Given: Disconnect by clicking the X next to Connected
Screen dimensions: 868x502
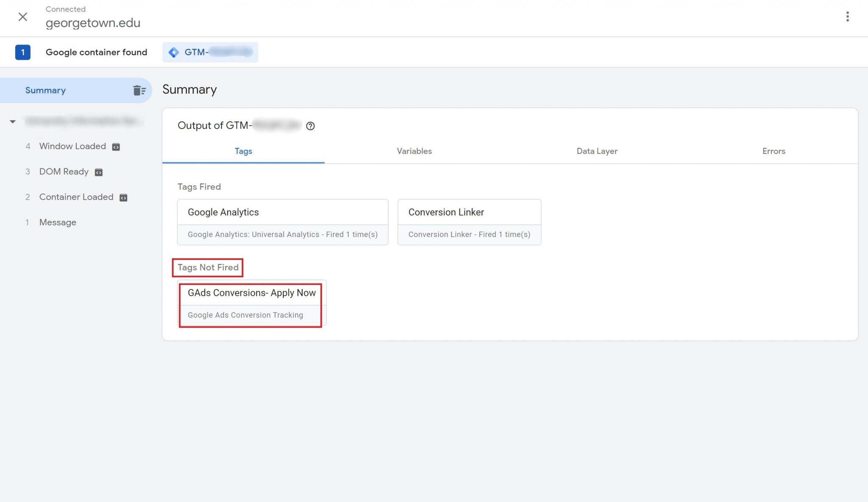Looking at the screenshot, I should coord(23,17).
